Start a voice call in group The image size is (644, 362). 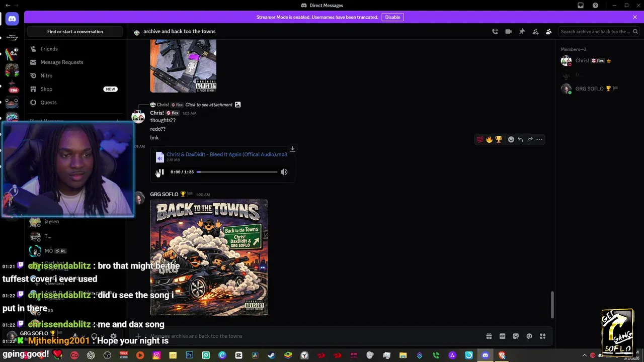pos(495,32)
